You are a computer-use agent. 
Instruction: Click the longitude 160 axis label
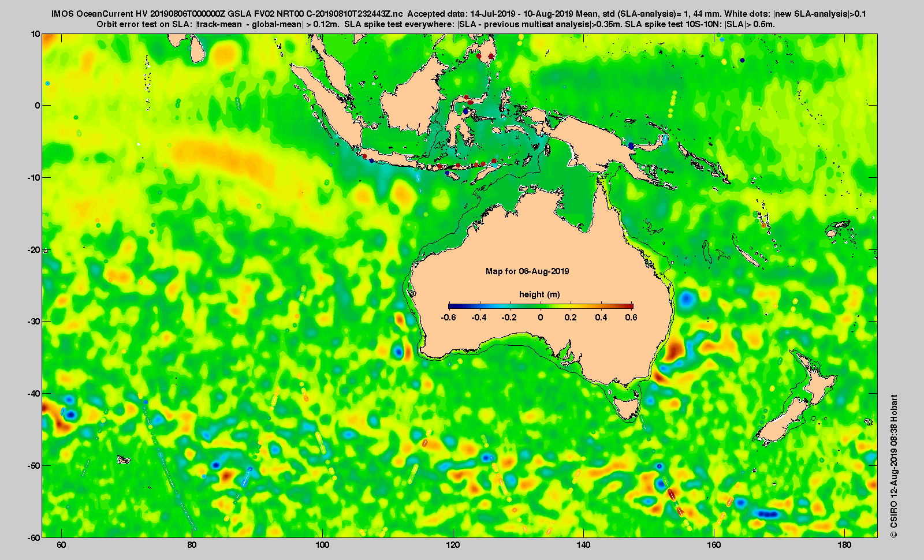coord(714,545)
